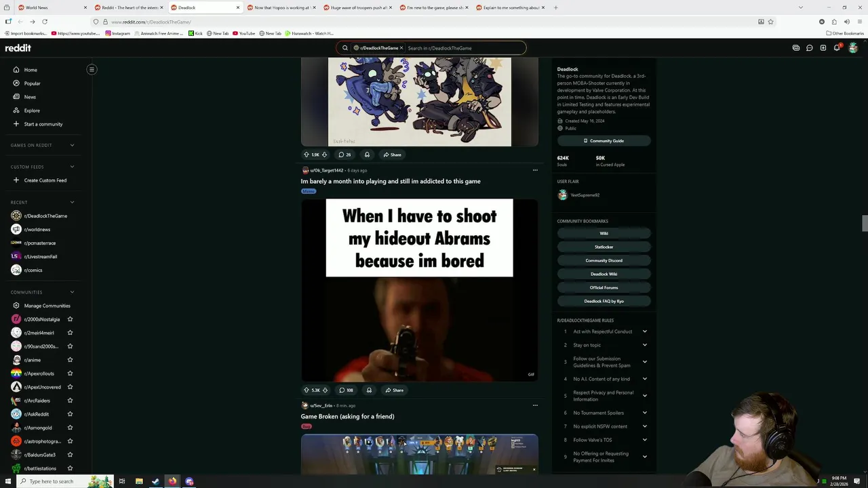868x488 pixels.
Task: Upvote the 'addicted to this game' post
Action: (307, 390)
